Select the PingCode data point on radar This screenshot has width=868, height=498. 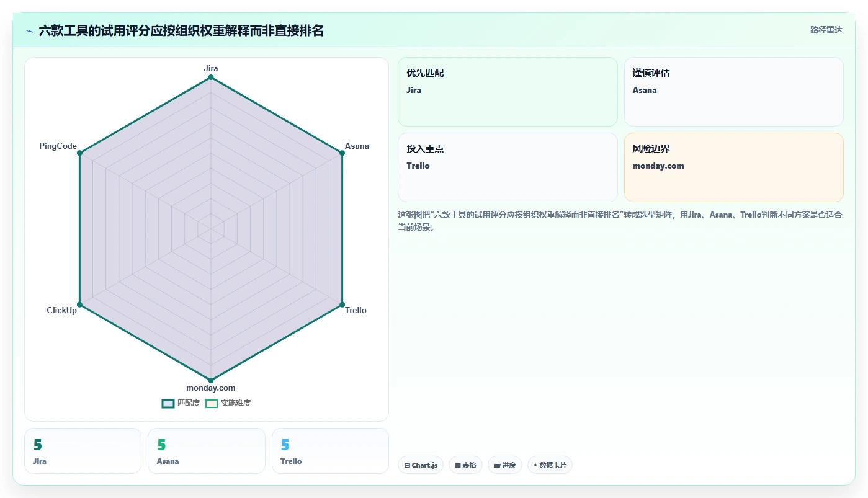point(80,153)
